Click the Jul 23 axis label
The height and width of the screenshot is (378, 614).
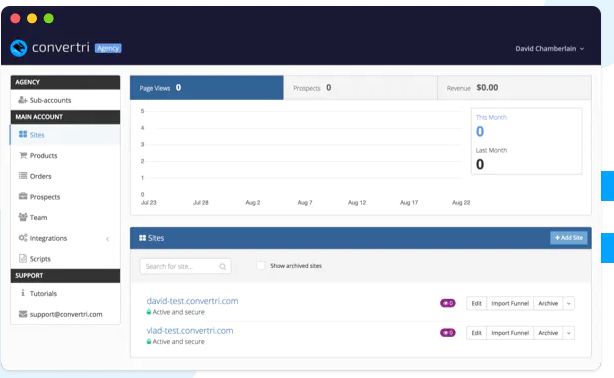pyautogui.click(x=148, y=203)
